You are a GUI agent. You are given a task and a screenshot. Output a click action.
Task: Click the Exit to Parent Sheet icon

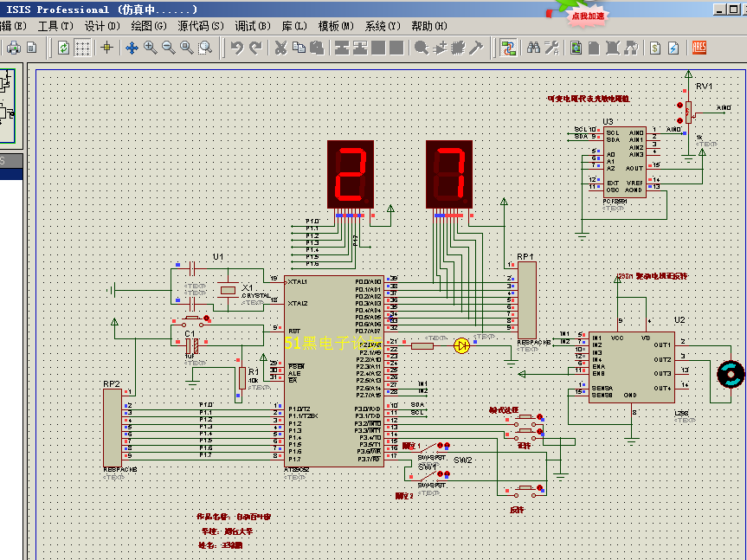coord(631,48)
